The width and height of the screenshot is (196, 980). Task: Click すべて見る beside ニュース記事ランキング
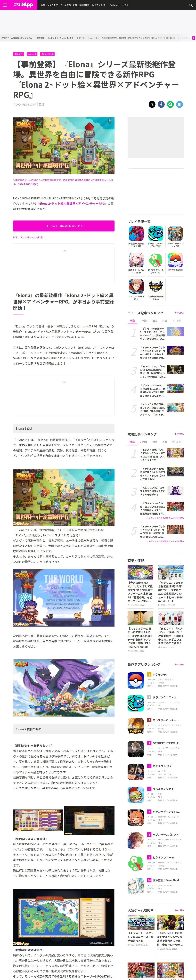point(179,313)
